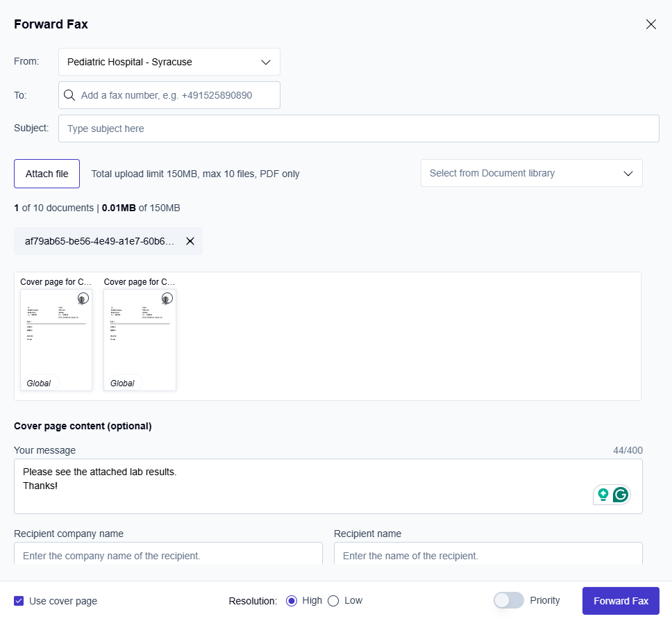The image size is (672, 619).
Task: Open the From sender dropdown
Action: (x=169, y=62)
